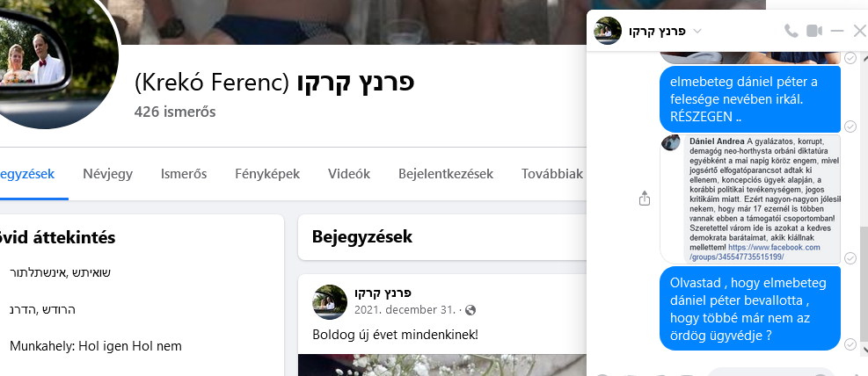Image resolution: width=868 pixels, height=376 pixels.
Task: Minimize the chat window
Action: click(837, 31)
